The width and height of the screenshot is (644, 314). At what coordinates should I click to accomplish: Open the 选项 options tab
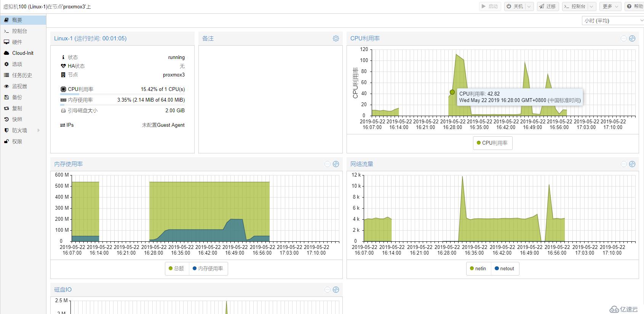(x=23, y=64)
